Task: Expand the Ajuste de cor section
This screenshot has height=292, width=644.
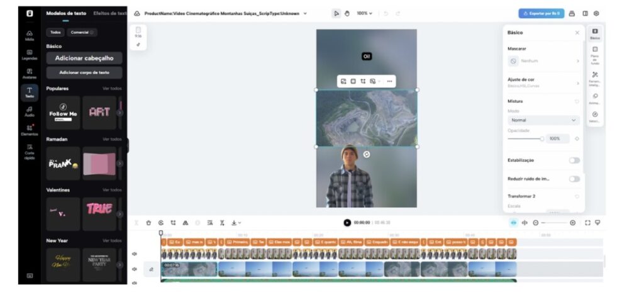Action: (x=543, y=82)
